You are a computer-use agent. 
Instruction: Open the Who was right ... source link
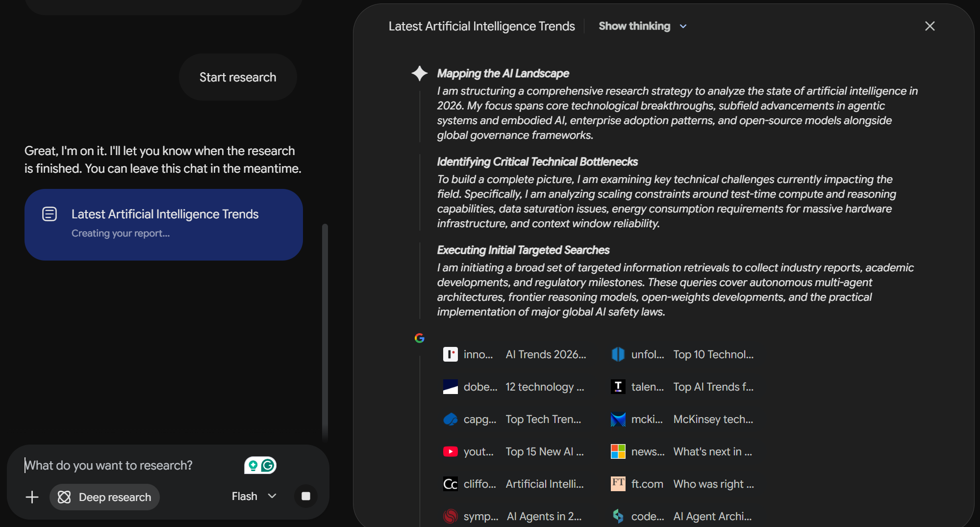[x=713, y=484]
